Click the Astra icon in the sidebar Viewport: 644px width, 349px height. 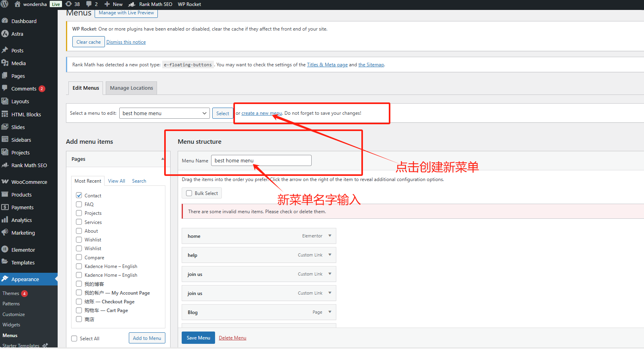5,34
